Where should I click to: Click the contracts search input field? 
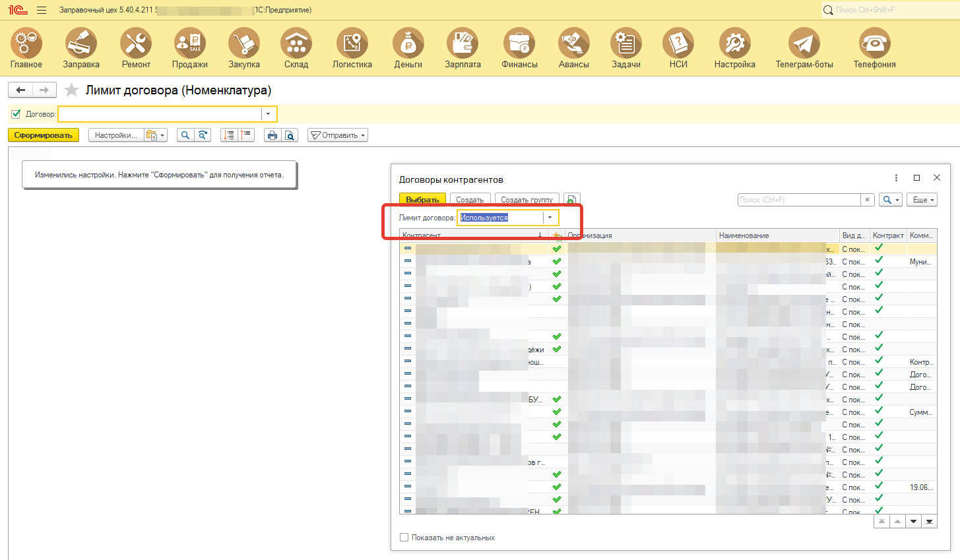coord(798,200)
